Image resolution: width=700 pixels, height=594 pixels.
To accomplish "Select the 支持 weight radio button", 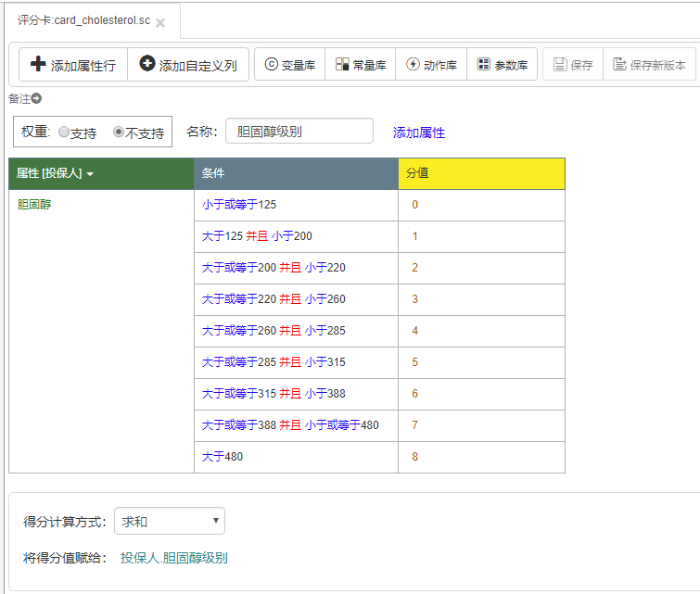I will 64,133.
